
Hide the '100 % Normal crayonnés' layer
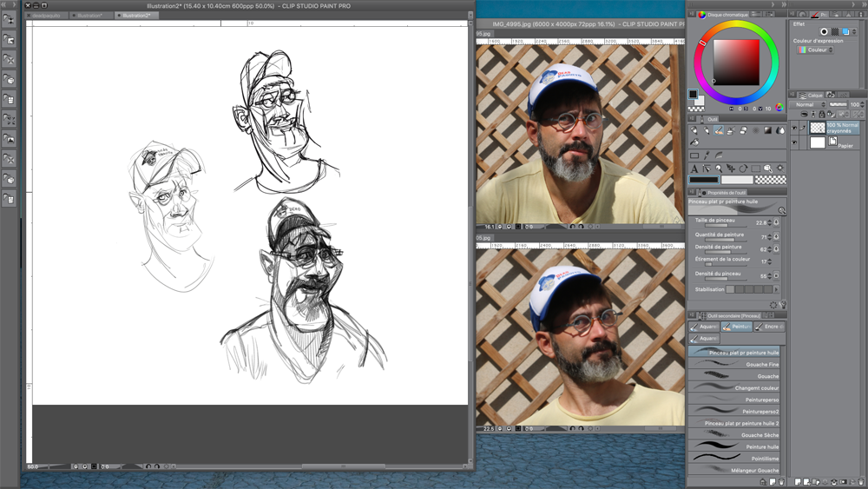click(794, 128)
